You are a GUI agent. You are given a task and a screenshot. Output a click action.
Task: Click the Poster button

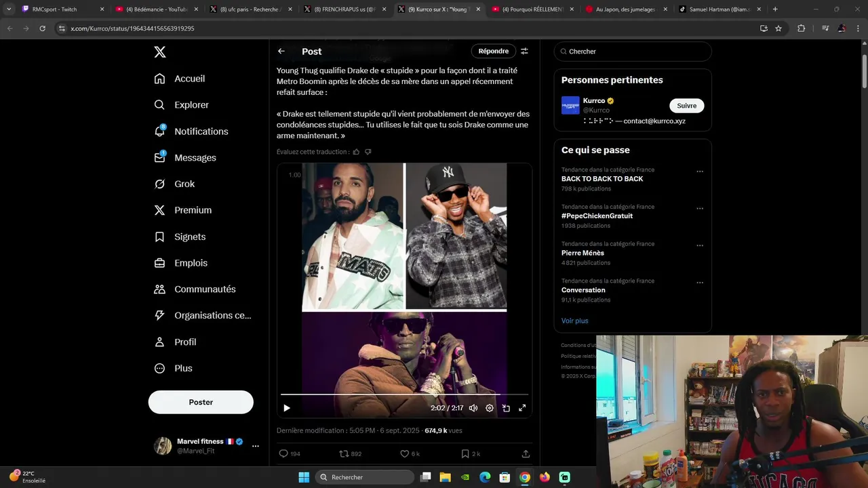coord(201,402)
